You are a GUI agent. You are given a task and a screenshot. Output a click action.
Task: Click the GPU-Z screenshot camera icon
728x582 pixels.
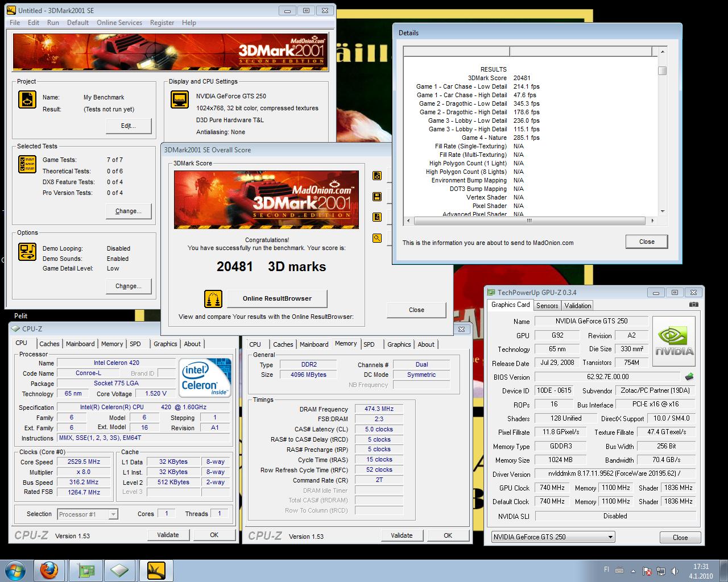[x=693, y=305]
